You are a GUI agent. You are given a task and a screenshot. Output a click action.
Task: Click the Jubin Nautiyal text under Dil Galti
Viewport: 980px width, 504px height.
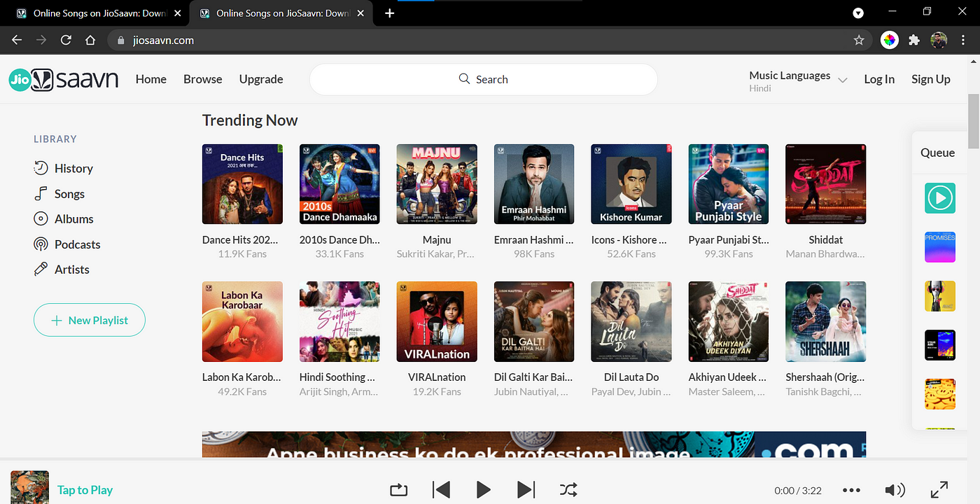[531, 392]
